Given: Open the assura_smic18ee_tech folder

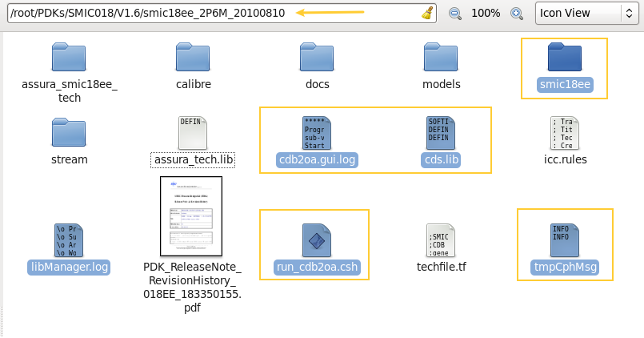Looking at the screenshot, I should (69, 58).
